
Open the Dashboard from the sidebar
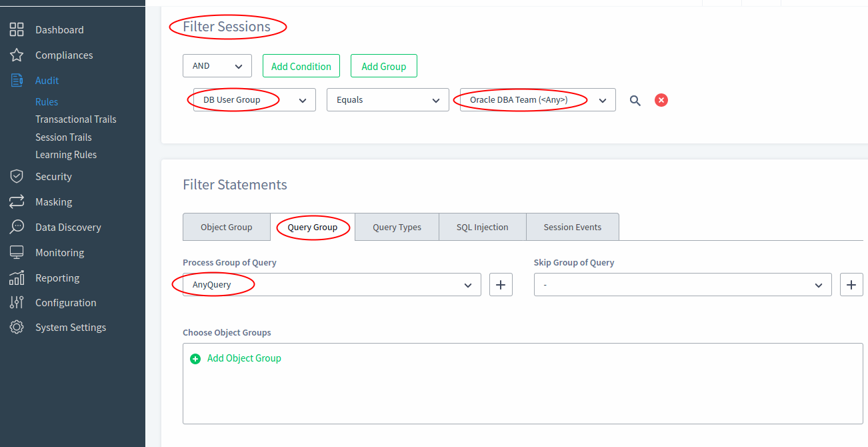pyautogui.click(x=59, y=29)
